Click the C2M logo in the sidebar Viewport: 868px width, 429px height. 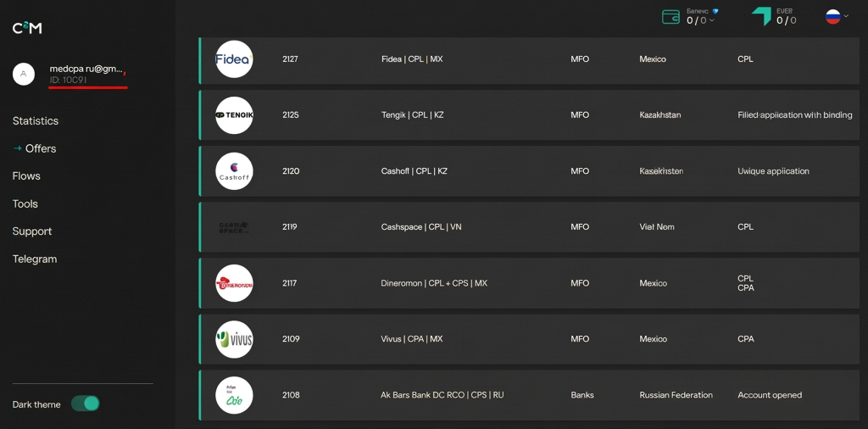pos(27,28)
